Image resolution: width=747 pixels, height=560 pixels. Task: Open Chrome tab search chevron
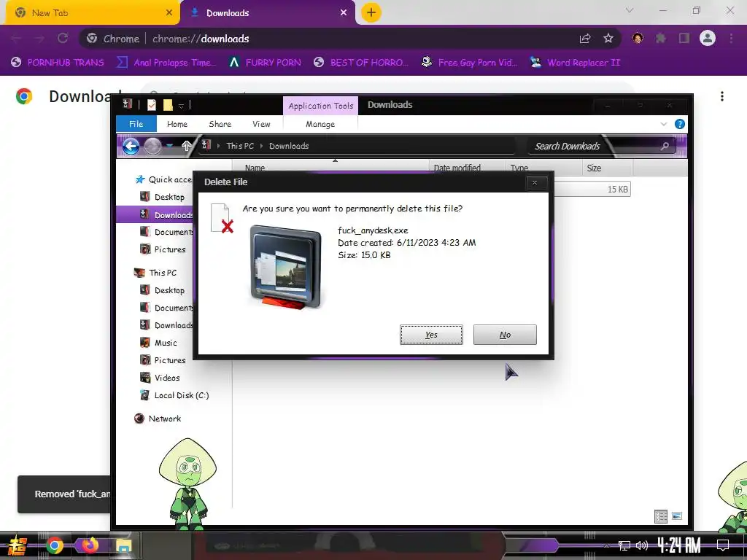tap(630, 10)
